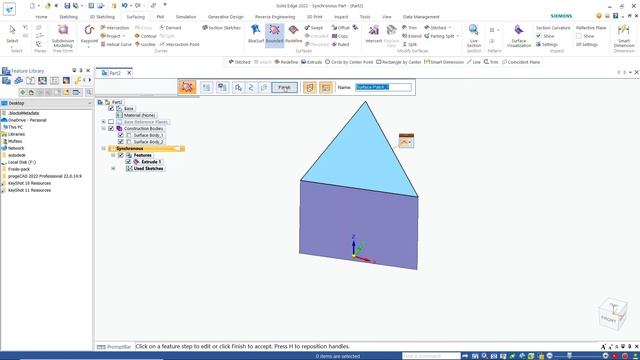Viewport: 640px width, 360px height.
Task: Start the Intersection curve command
Action: (x=115, y=28)
